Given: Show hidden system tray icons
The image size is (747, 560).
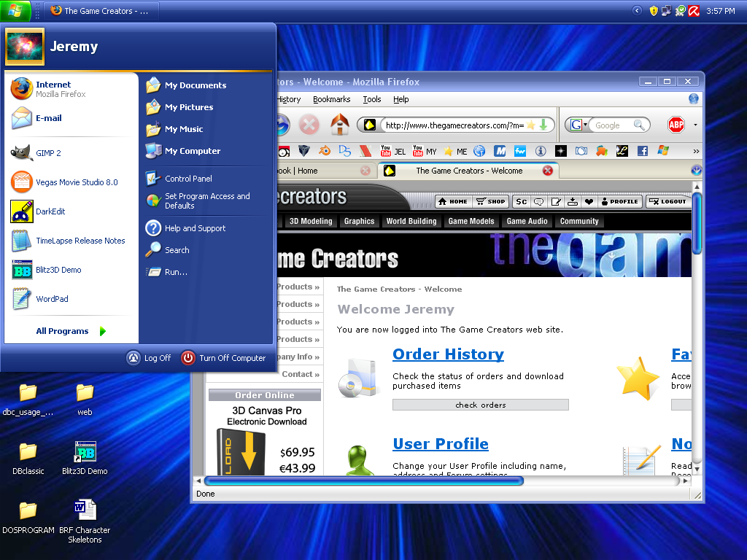Looking at the screenshot, I should (x=637, y=10).
